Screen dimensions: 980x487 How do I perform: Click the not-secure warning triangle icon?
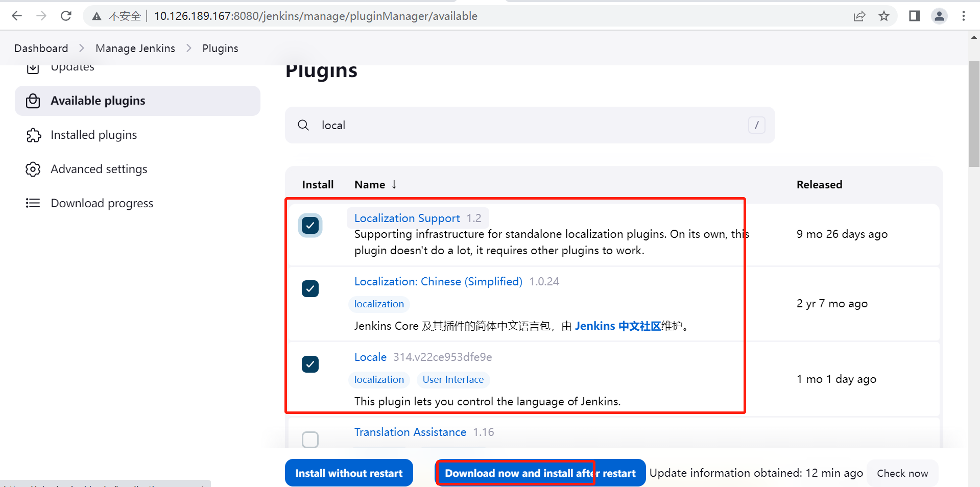tap(97, 16)
